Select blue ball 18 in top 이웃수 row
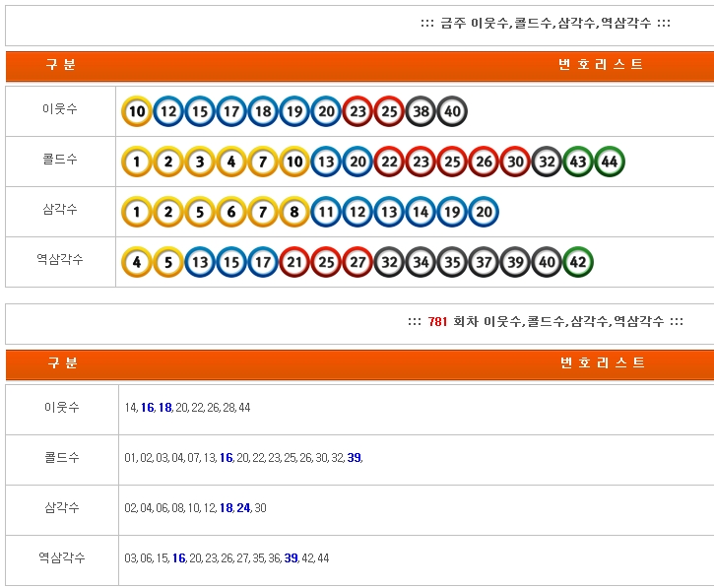The width and height of the screenshot is (714, 588). 263,111
